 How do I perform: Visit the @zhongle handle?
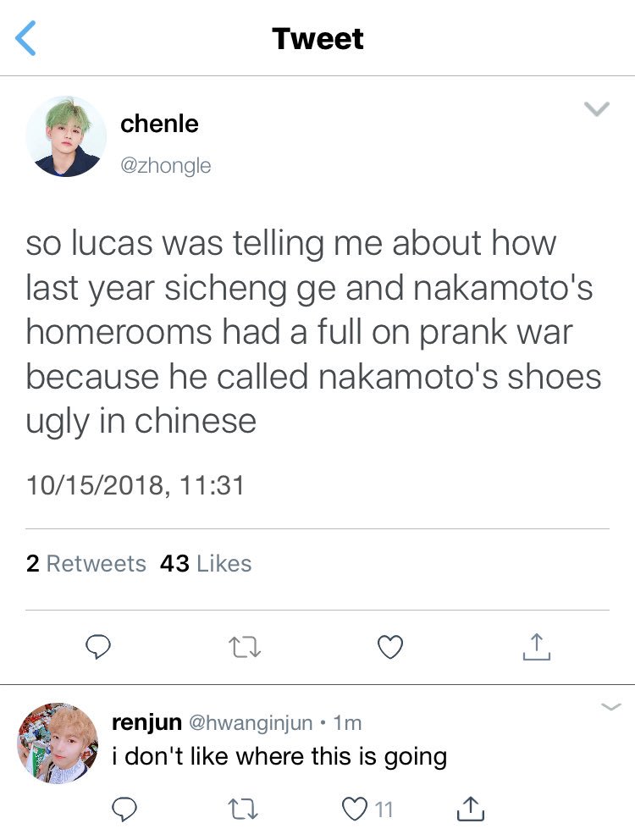point(166,165)
